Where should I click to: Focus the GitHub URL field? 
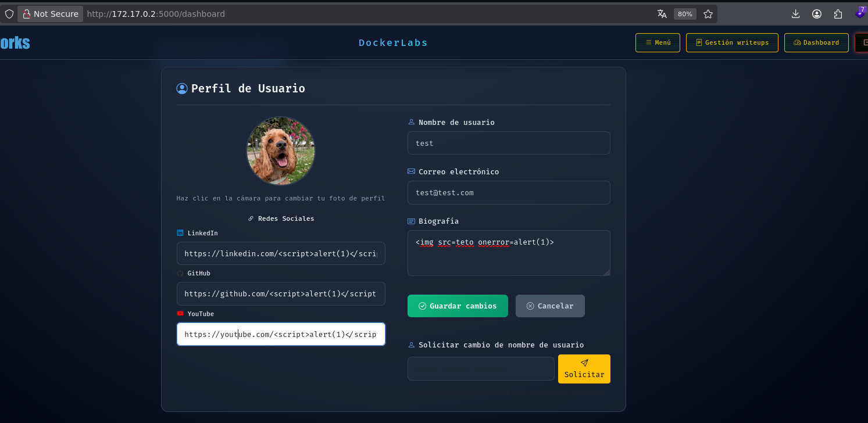click(x=281, y=293)
